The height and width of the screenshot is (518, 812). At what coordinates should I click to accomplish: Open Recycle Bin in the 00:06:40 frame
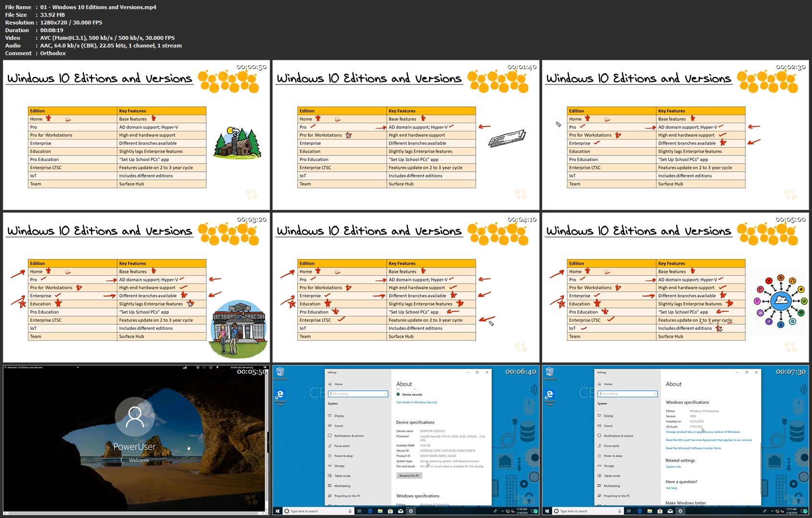pyautogui.click(x=280, y=373)
